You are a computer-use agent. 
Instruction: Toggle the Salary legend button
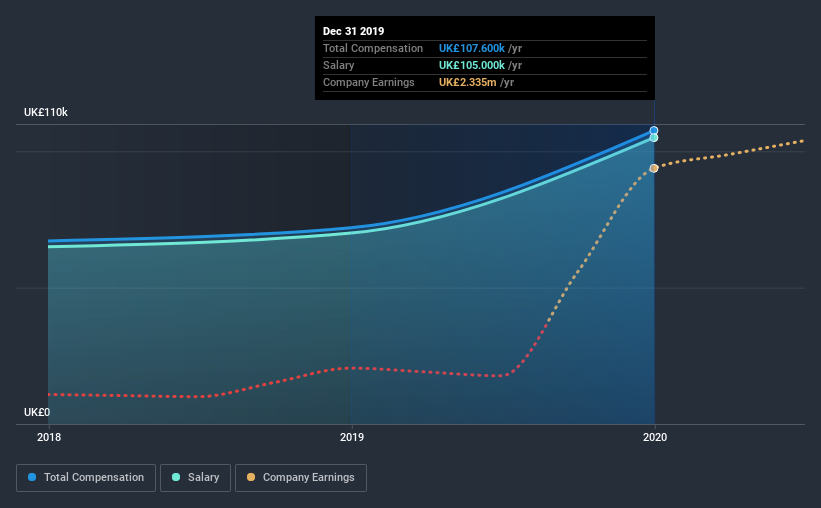pos(195,478)
